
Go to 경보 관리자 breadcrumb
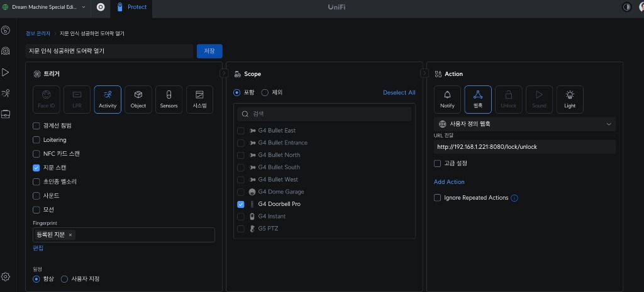tap(38, 33)
